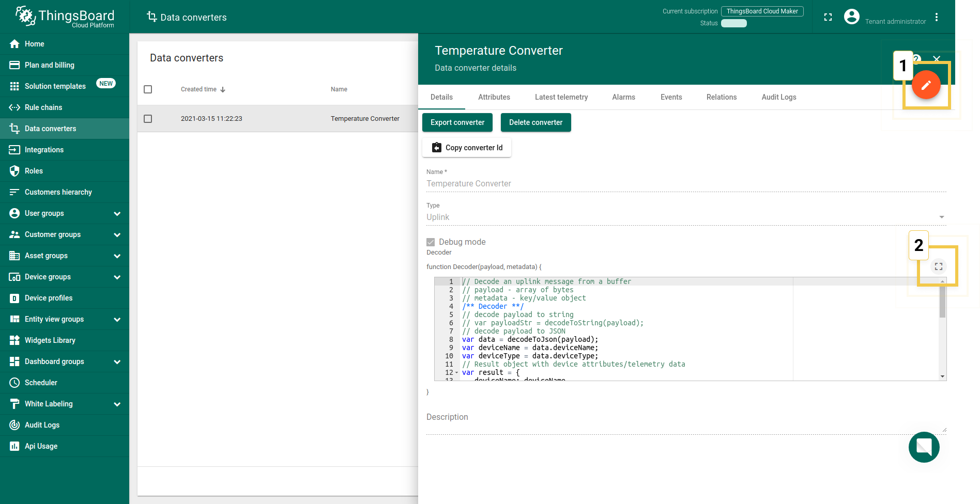Expand White Labeling chevron
Viewport: 980px width, 504px height.
pos(117,404)
